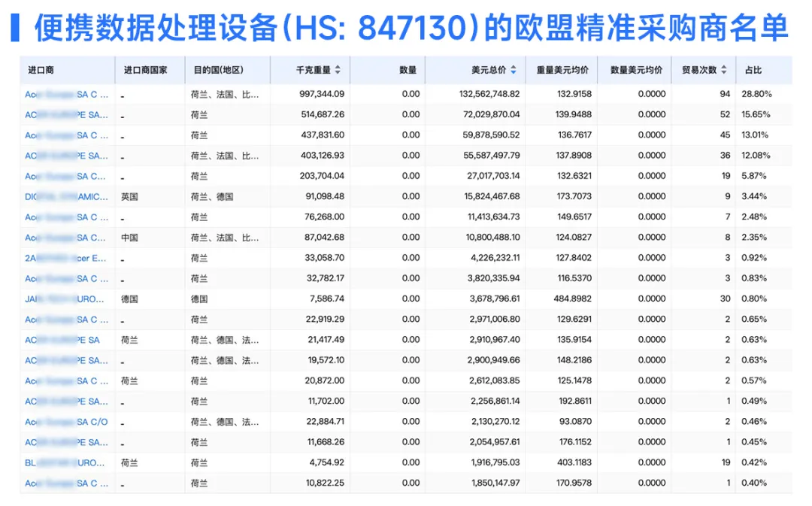Click the 数量 column header
812x506 pixels.
tap(408, 70)
